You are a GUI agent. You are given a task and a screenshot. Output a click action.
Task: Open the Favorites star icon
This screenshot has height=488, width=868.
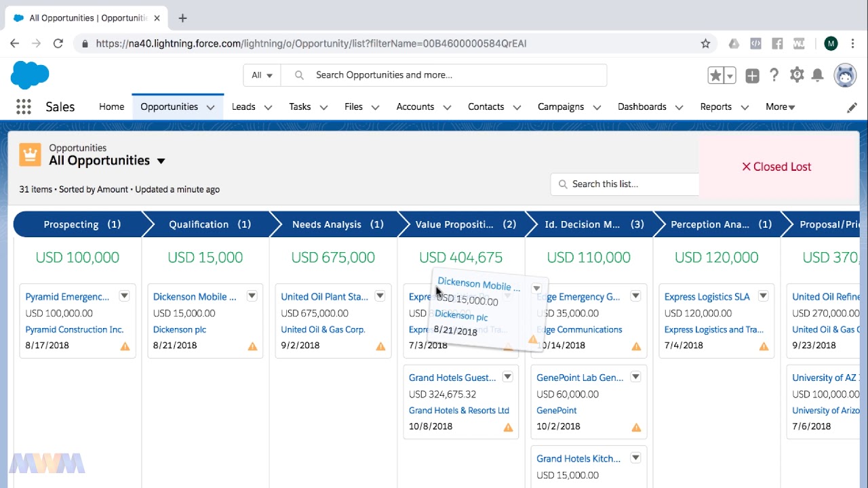(x=715, y=75)
